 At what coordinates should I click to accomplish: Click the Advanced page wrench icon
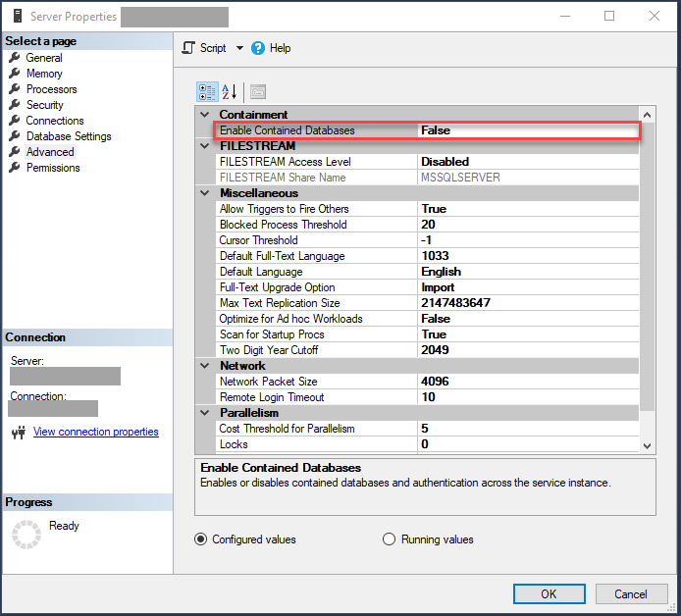(15, 151)
